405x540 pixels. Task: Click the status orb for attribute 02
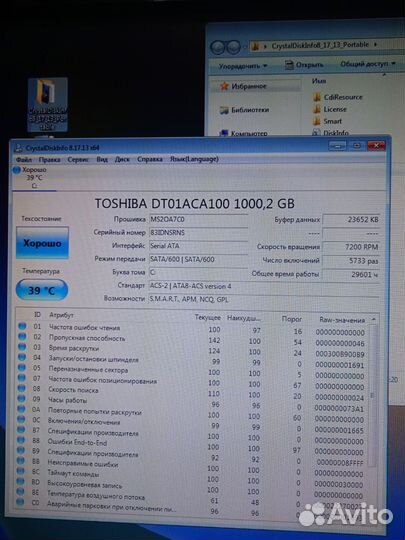pos(22,336)
